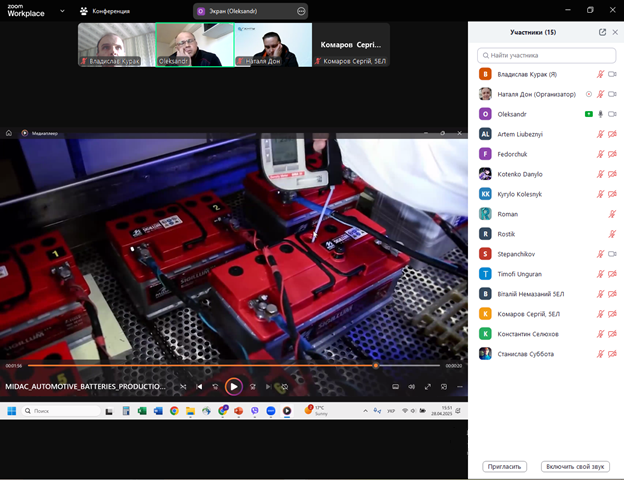Click Включить свой звук button
This screenshot has height=480, width=625.
575,466
